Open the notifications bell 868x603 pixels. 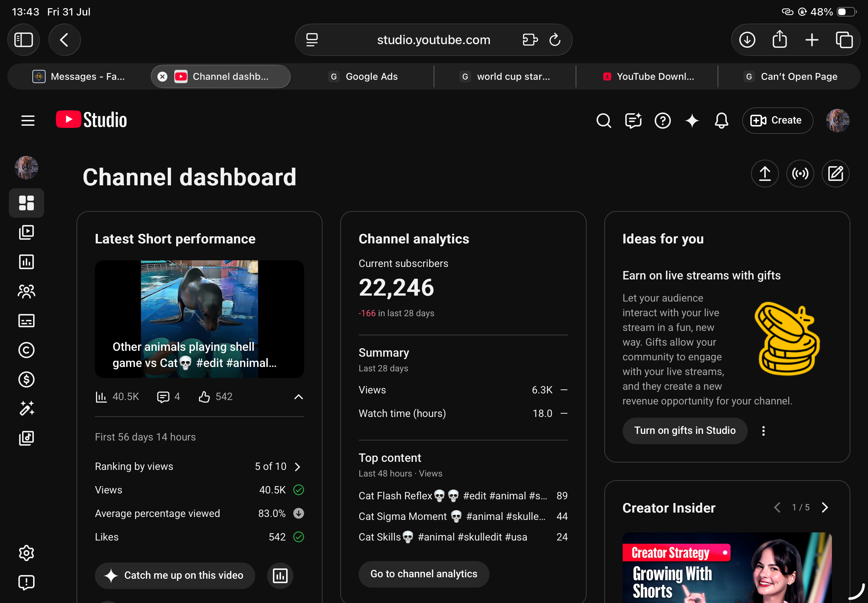[721, 121]
